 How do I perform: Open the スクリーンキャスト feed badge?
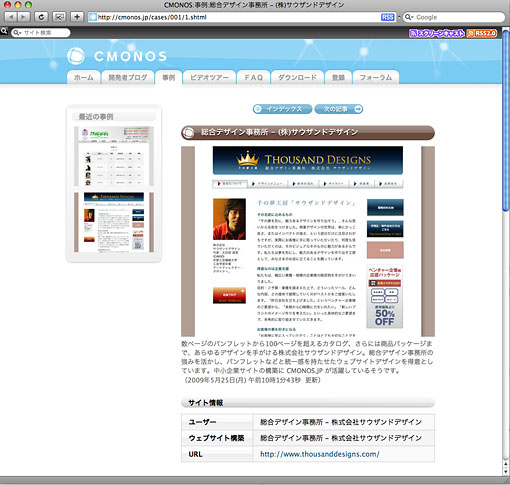pos(437,33)
